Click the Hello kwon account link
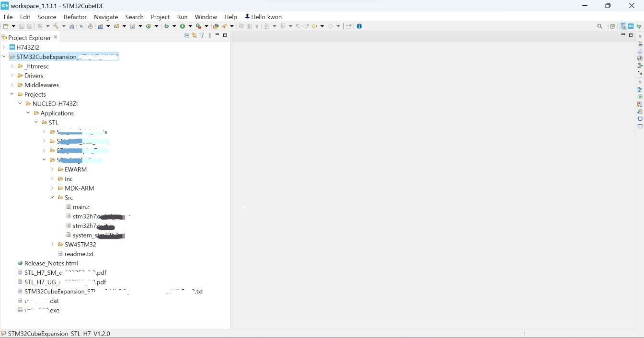 [263, 17]
